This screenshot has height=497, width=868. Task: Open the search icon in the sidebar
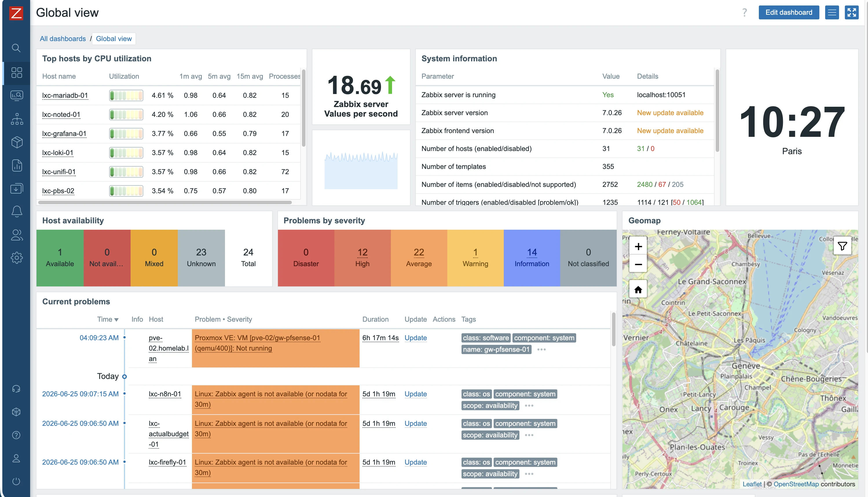(x=16, y=48)
